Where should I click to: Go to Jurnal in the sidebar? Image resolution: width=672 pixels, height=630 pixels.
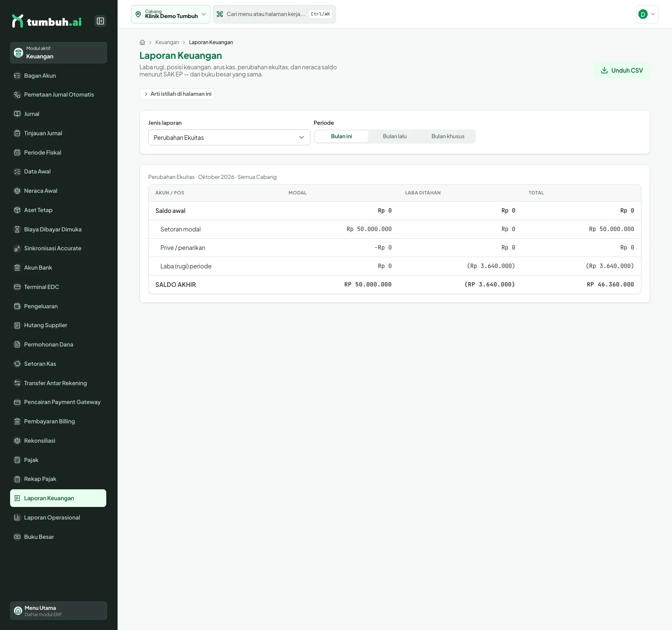click(x=58, y=114)
